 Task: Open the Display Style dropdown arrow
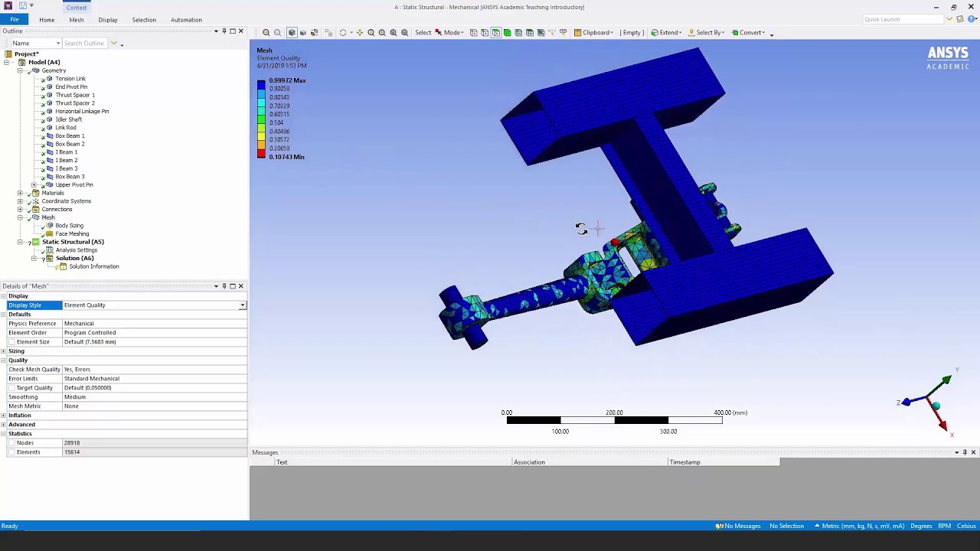[x=243, y=305]
